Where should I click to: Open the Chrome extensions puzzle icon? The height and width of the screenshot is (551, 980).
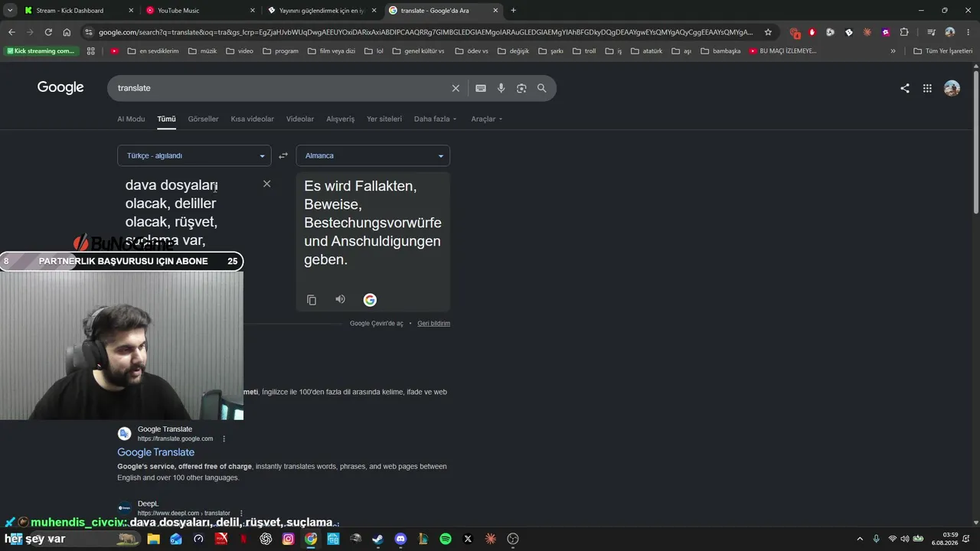tap(904, 32)
